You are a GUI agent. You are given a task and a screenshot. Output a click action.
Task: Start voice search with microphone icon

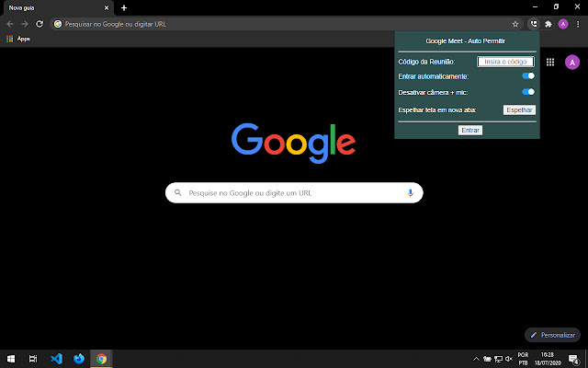[411, 192]
